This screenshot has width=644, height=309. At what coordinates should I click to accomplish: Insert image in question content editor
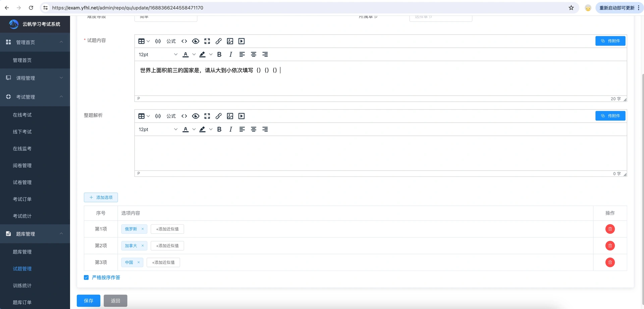point(230,41)
